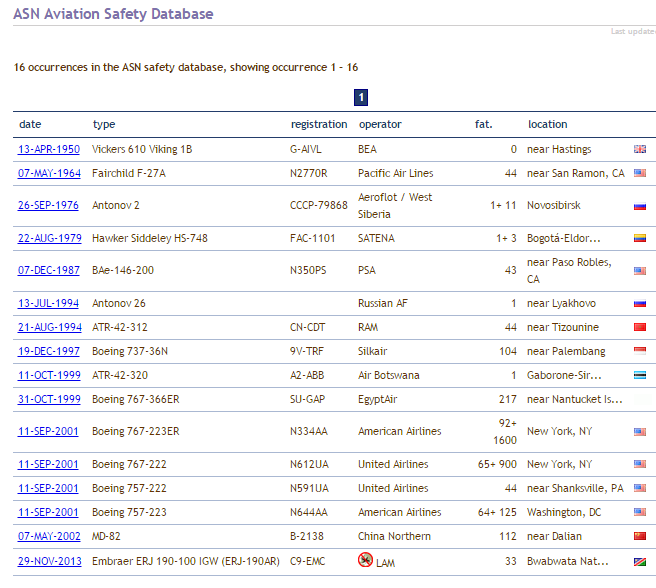Click the ASN Aviation Safety Database heading
Viewport: 656px width, 588px height.
(x=113, y=14)
